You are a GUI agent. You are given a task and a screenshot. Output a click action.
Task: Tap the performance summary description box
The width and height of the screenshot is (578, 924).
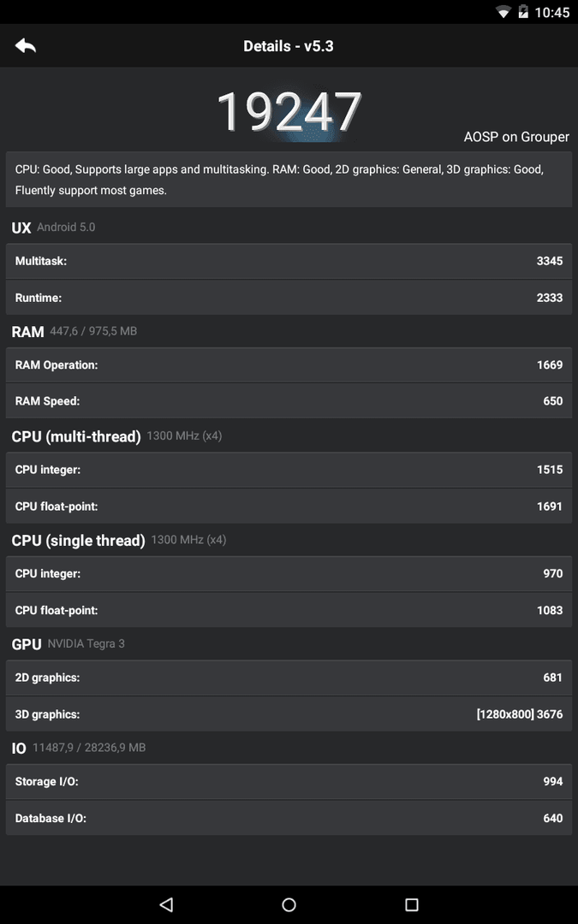(289, 180)
